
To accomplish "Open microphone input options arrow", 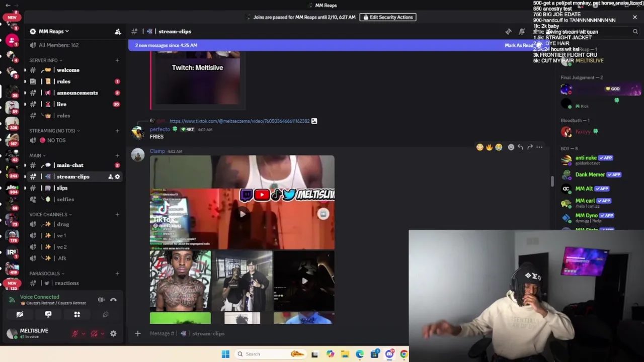I will click(x=83, y=333).
